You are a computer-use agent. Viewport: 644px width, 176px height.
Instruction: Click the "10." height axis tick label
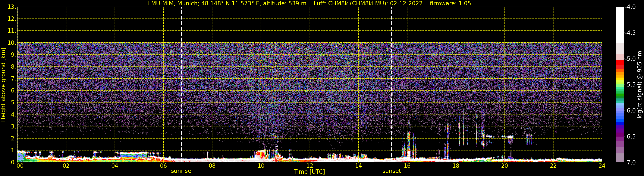[x=12, y=43]
